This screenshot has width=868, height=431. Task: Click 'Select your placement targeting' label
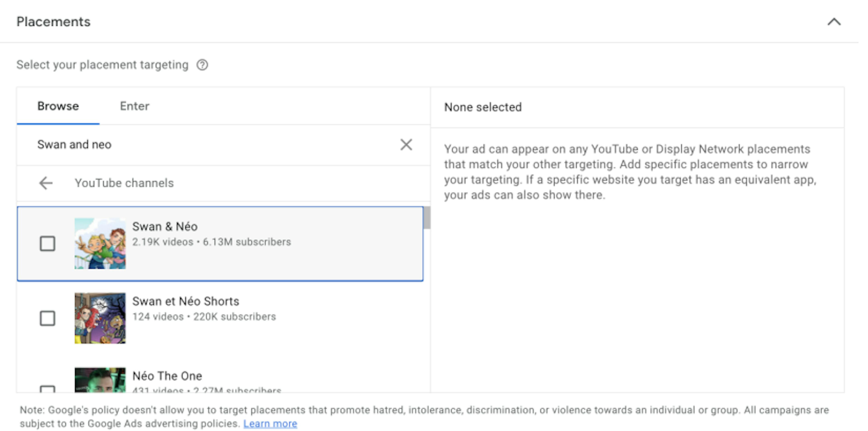click(102, 65)
